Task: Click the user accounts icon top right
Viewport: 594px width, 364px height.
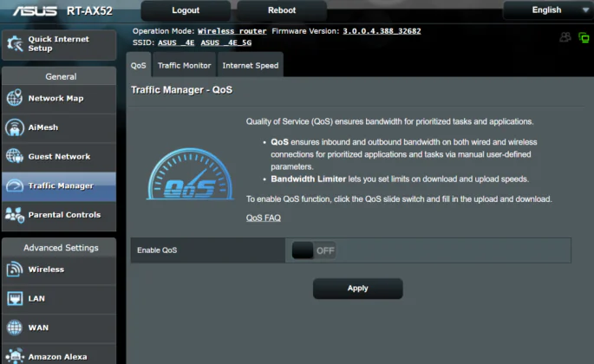Action: [565, 37]
